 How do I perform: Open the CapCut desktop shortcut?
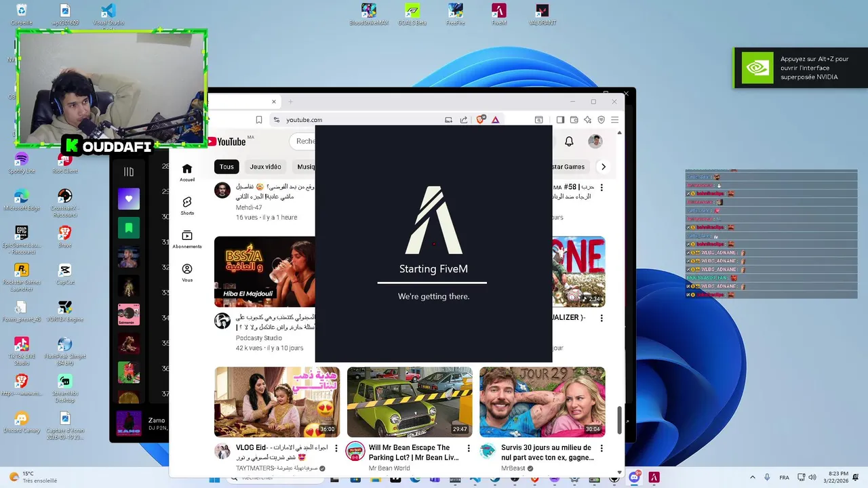tap(65, 274)
